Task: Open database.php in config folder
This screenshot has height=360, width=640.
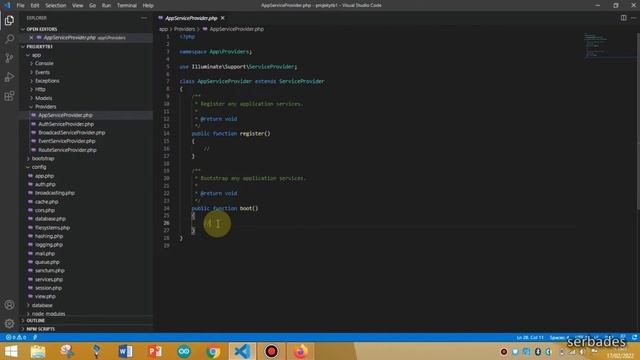Action: 50,219
